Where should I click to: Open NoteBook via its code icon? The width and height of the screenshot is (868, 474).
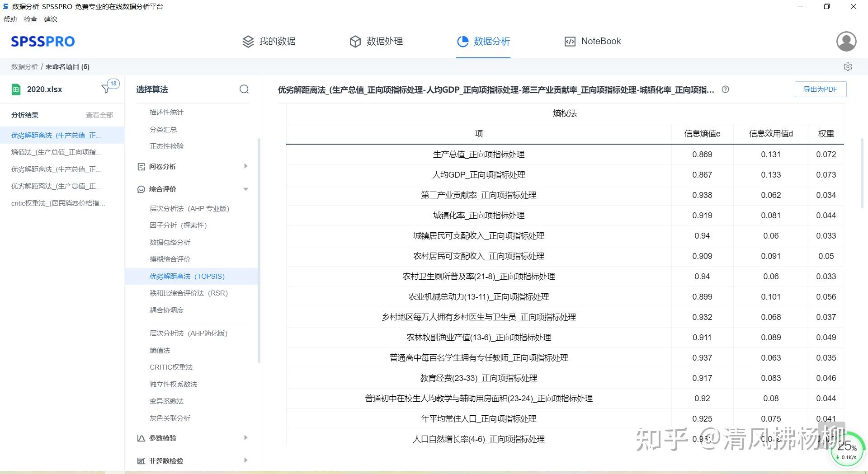[569, 41]
